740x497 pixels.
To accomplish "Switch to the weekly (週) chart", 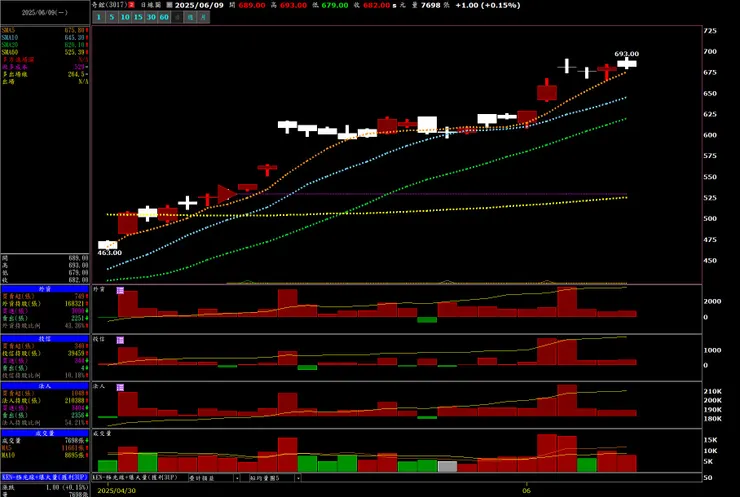I will 190,17.
